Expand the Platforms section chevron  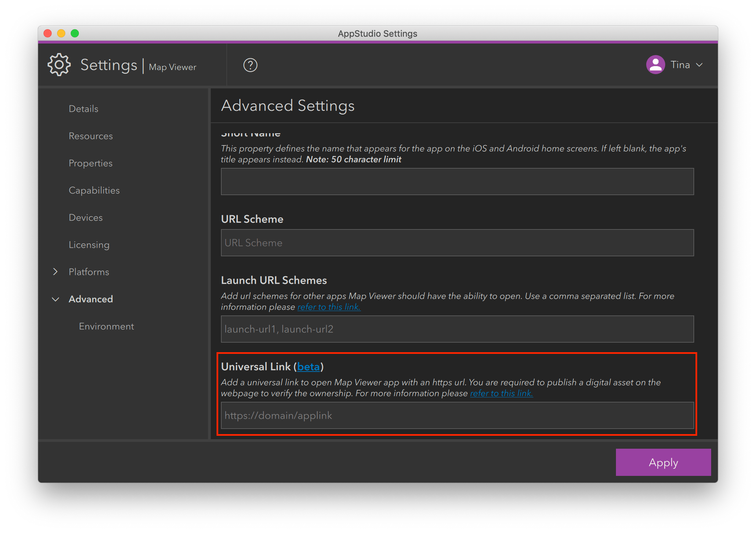55,272
